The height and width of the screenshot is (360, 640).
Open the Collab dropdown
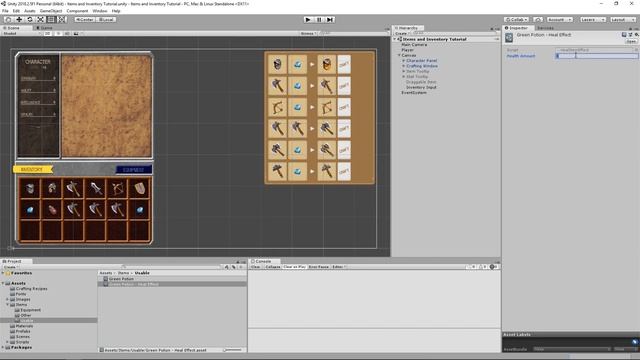click(x=517, y=20)
